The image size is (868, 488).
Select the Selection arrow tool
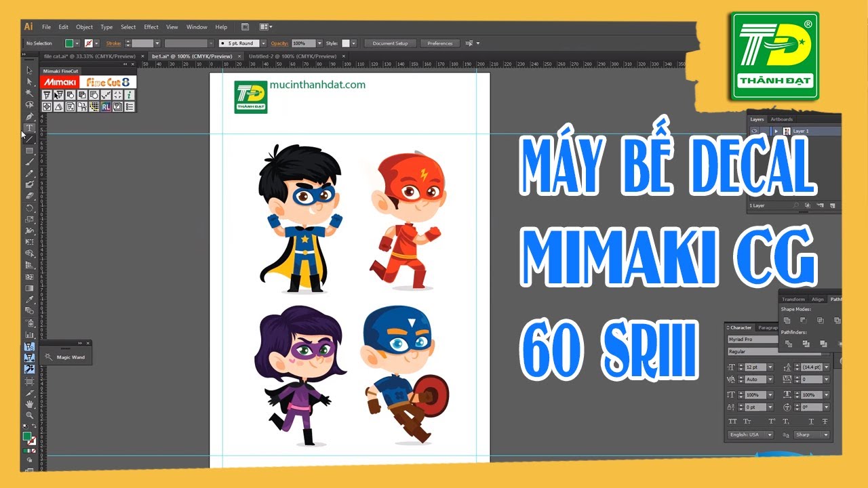pyautogui.click(x=29, y=70)
